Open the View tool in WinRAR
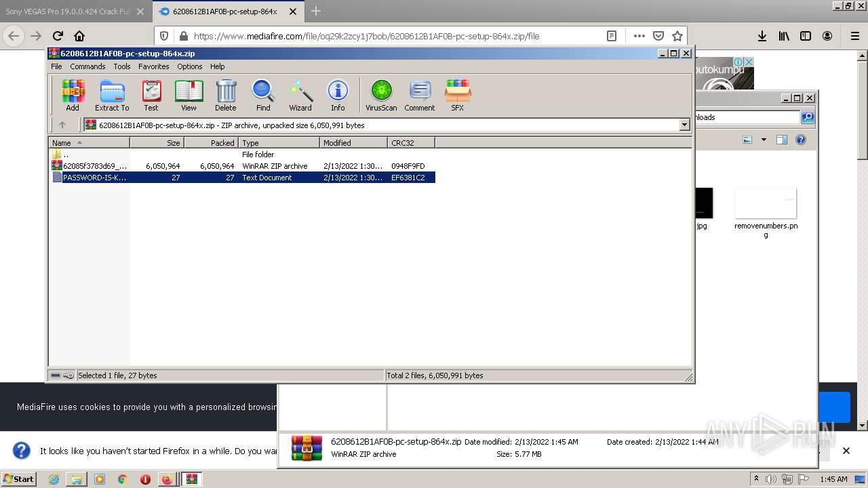 pos(189,95)
